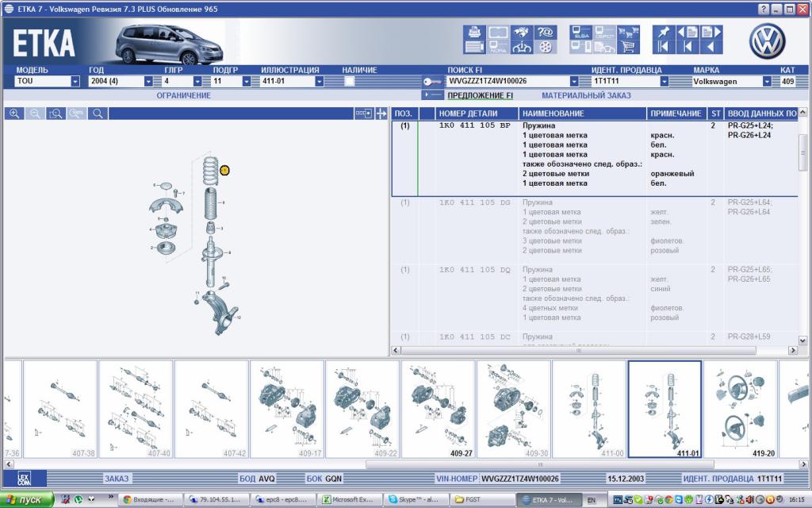Viewport: 812px width, 508px height.
Task: Open the пуск Start button
Action: 27,500
